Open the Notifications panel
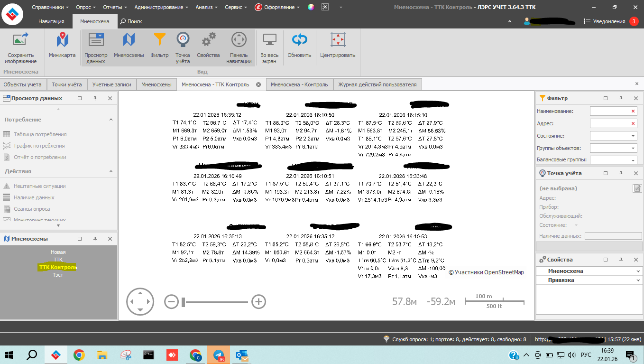 coord(605,21)
